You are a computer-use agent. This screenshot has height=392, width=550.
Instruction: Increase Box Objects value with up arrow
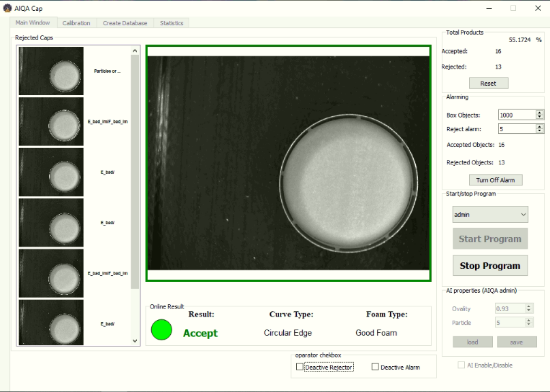(x=539, y=113)
